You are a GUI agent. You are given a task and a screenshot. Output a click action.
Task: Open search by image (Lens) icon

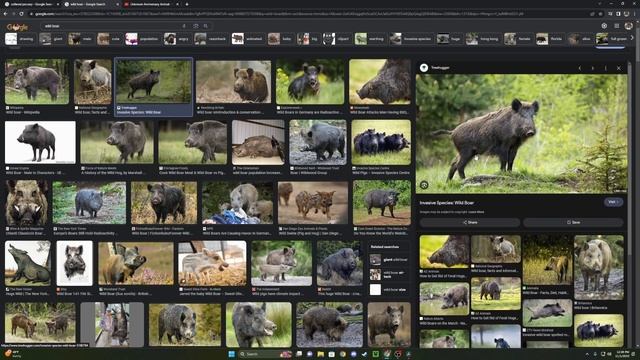pos(196,26)
